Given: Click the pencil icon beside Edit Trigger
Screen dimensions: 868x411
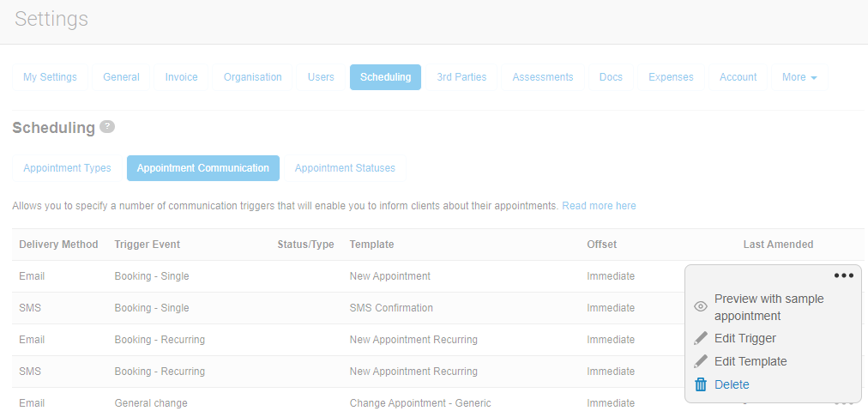Looking at the screenshot, I should point(701,338).
